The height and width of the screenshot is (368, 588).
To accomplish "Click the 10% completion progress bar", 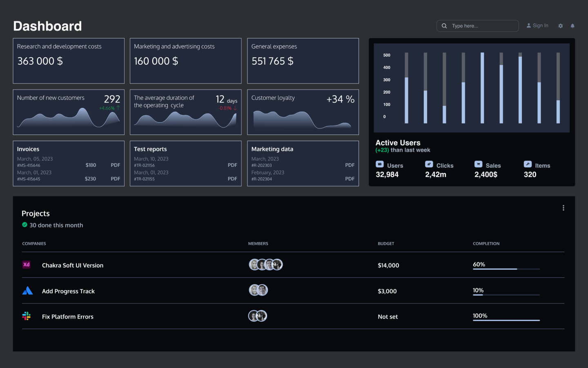I will coord(506,295).
